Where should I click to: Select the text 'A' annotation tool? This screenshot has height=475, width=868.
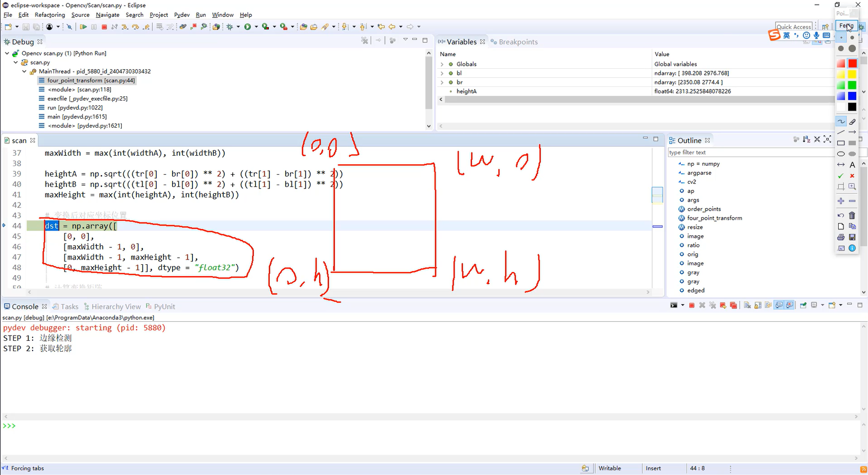coord(852,165)
